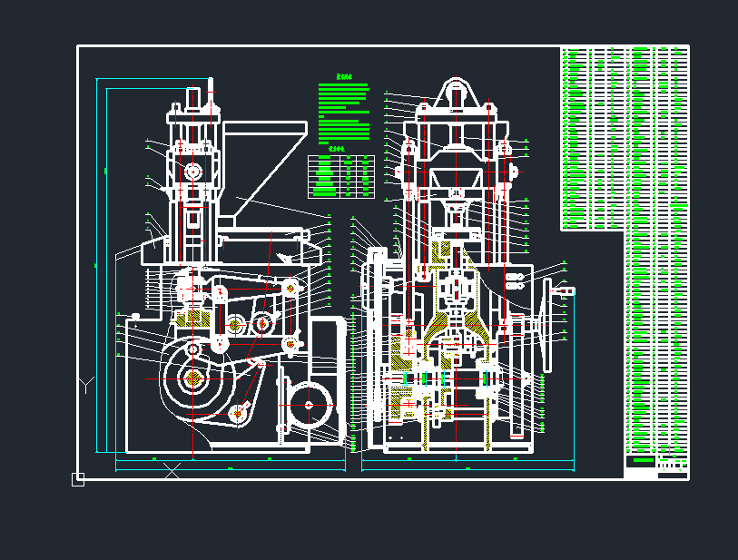Select the yellow hatched block in left view
This screenshot has width=738, height=560.
click(x=192, y=319)
